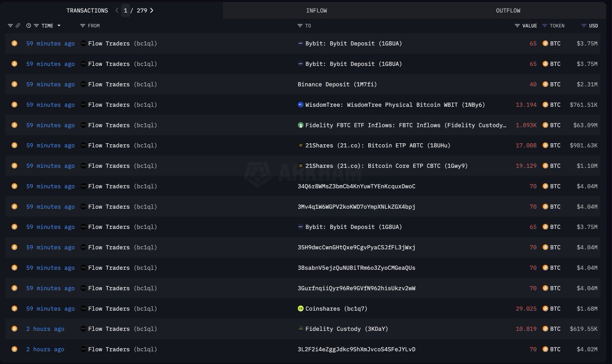Open Fidelity Custody (3KDaY) entity link

tap(347, 329)
